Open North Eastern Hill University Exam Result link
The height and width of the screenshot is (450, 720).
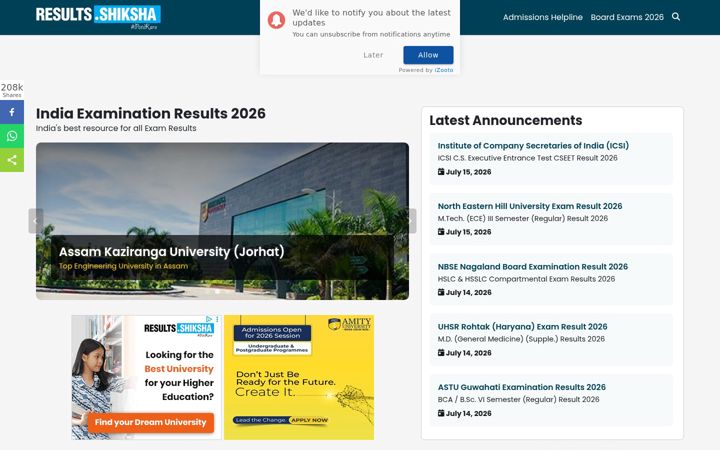point(530,206)
